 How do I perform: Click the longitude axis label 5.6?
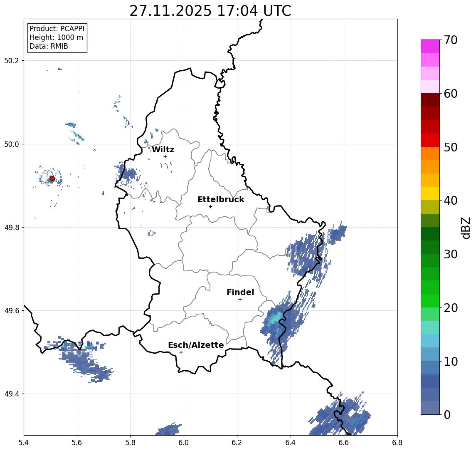(x=77, y=443)
